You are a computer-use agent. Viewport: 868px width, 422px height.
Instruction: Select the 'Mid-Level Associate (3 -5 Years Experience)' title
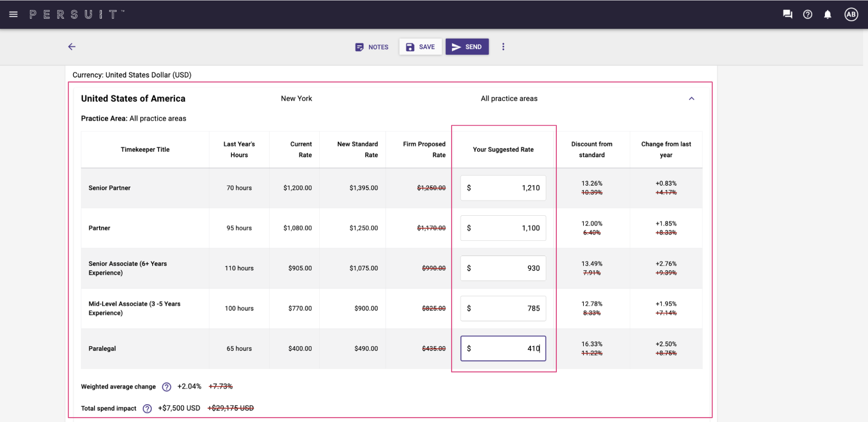(134, 308)
